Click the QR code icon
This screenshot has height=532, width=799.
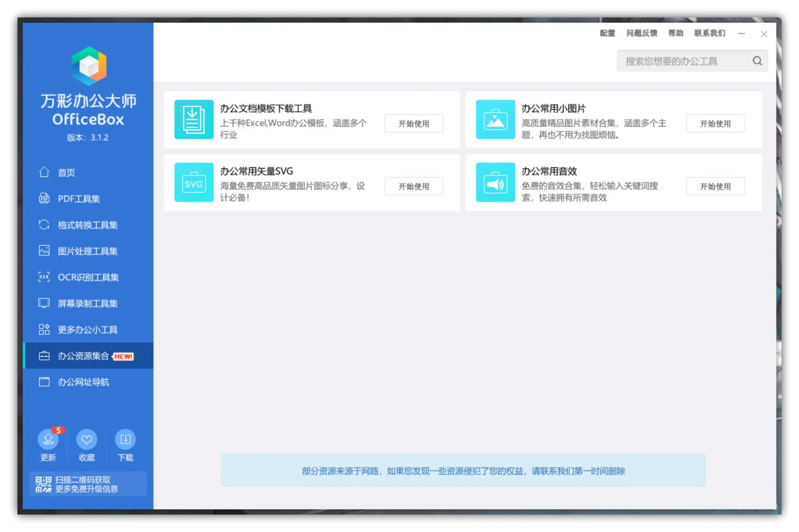(x=43, y=484)
